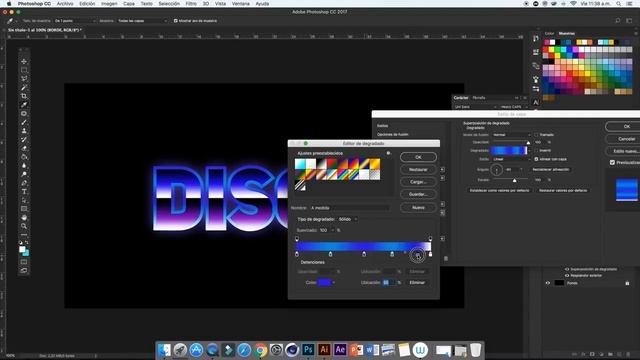
Task: Select the Eraser tool
Action: [24, 148]
